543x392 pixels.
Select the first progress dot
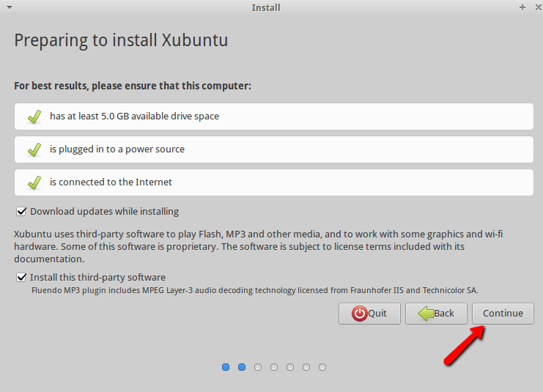[x=226, y=367]
